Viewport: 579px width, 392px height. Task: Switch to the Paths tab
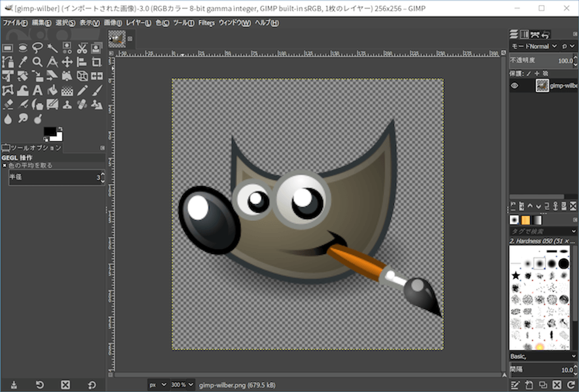535,34
